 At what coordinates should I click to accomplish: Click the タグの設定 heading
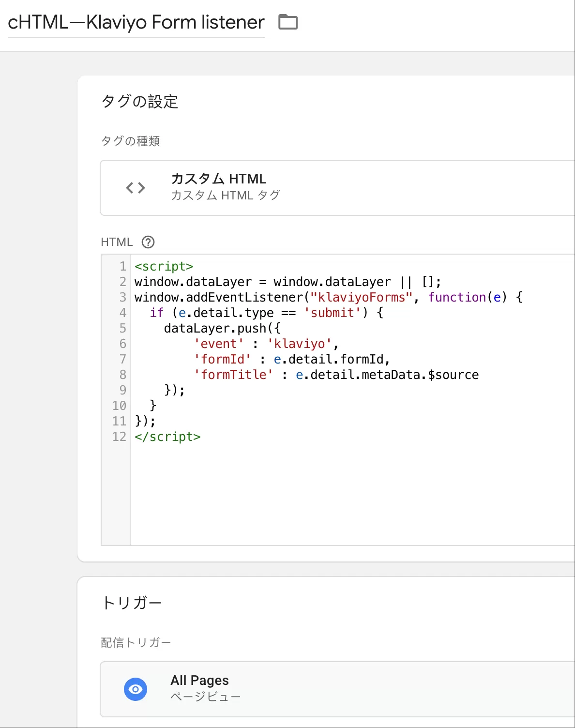(x=140, y=102)
